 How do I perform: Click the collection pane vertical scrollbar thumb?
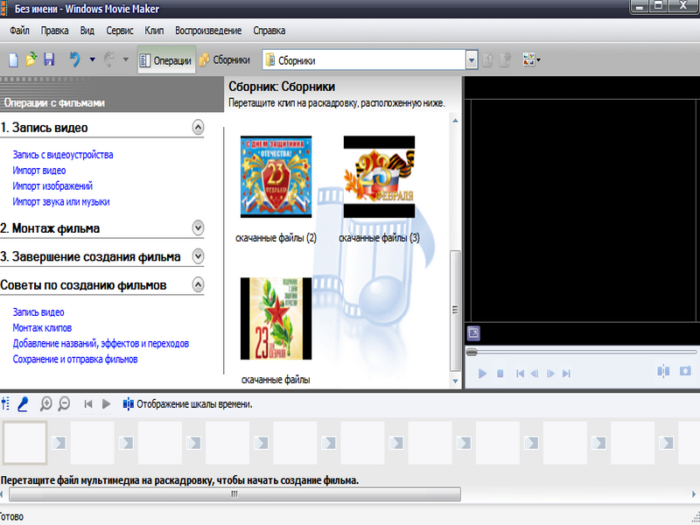pyautogui.click(x=455, y=311)
